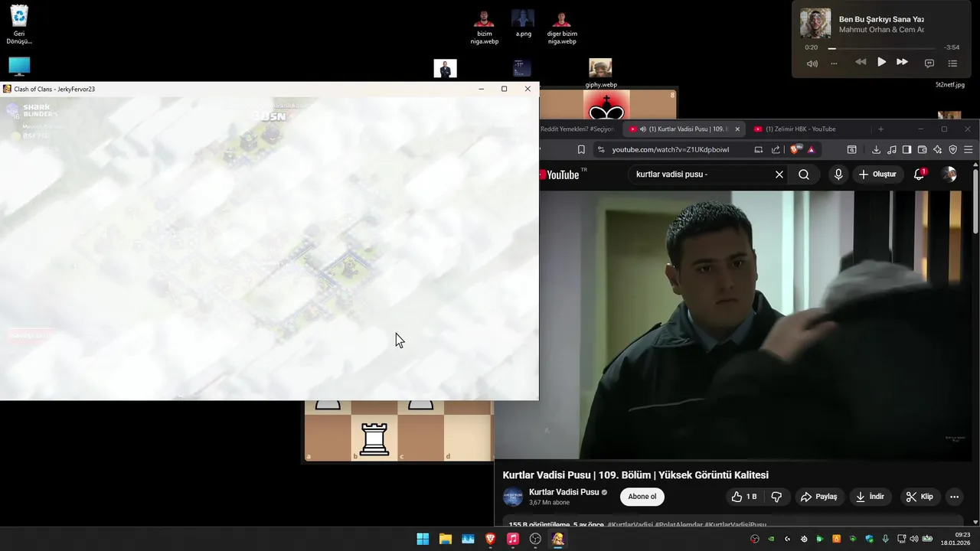Select the 'a.png' desktop file

click(523, 23)
